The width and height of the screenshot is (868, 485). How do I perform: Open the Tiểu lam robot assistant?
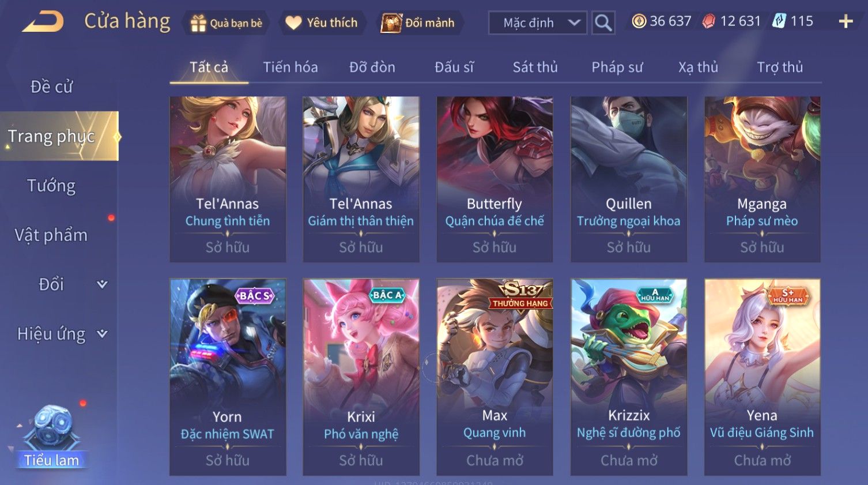coord(52,437)
